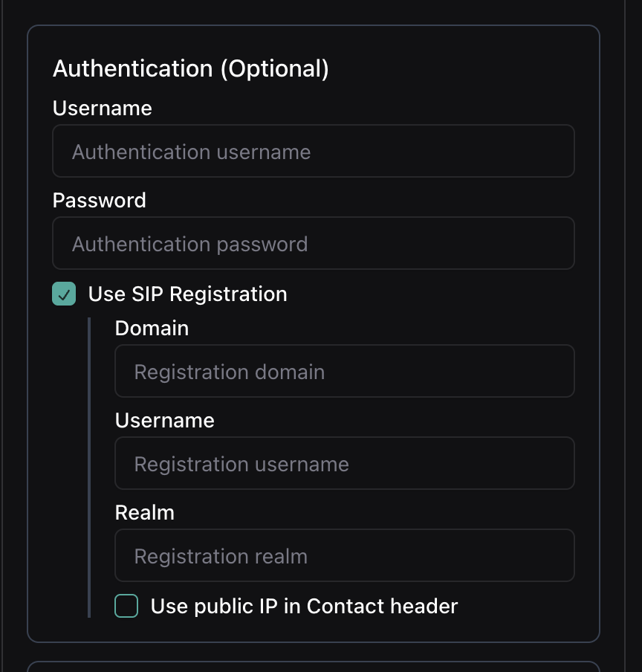
Task: Click the partially visible panel below Authentication
Action: [313, 666]
